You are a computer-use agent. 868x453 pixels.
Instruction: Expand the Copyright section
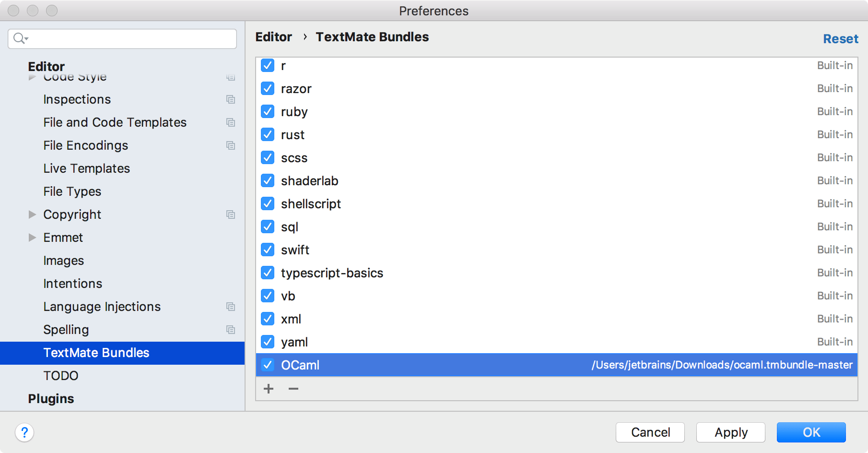(x=32, y=215)
